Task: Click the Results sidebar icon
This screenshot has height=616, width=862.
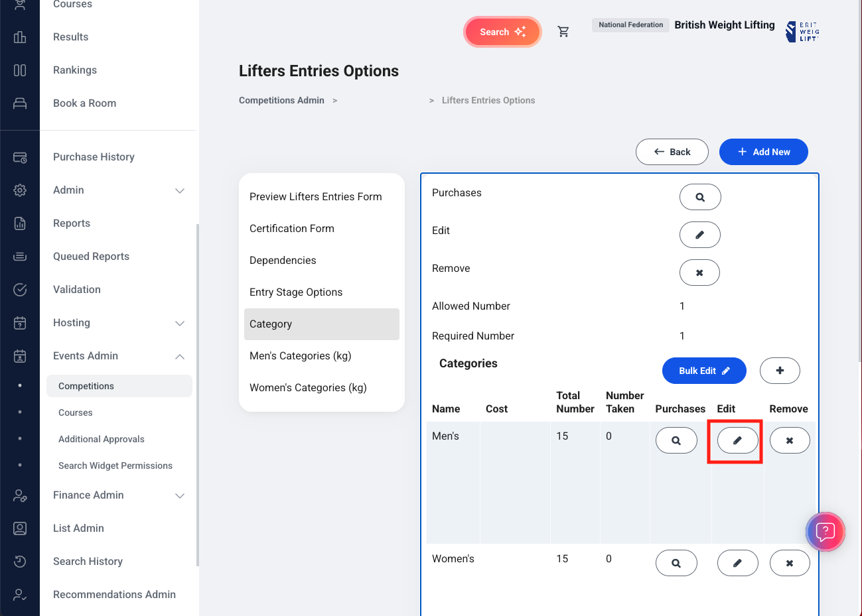Action: click(20, 37)
